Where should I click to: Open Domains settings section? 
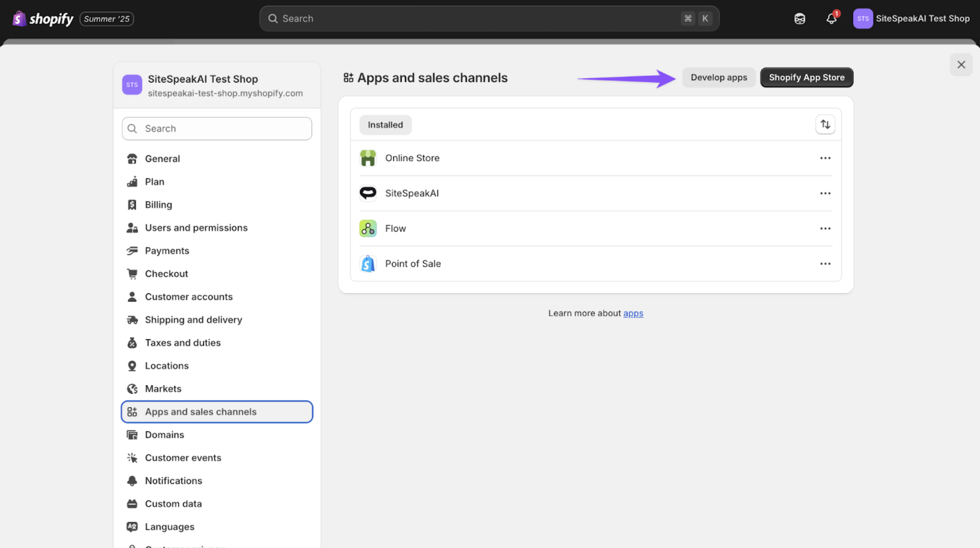pos(164,434)
